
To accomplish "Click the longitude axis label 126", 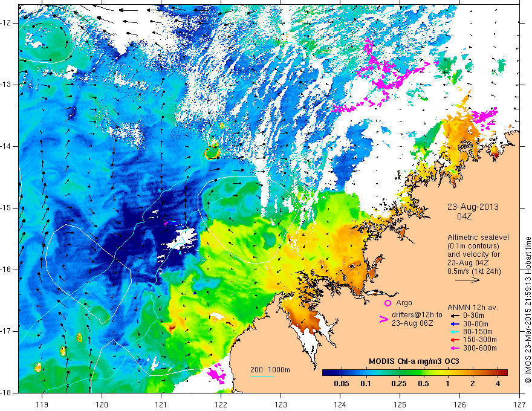I will tap(459, 404).
